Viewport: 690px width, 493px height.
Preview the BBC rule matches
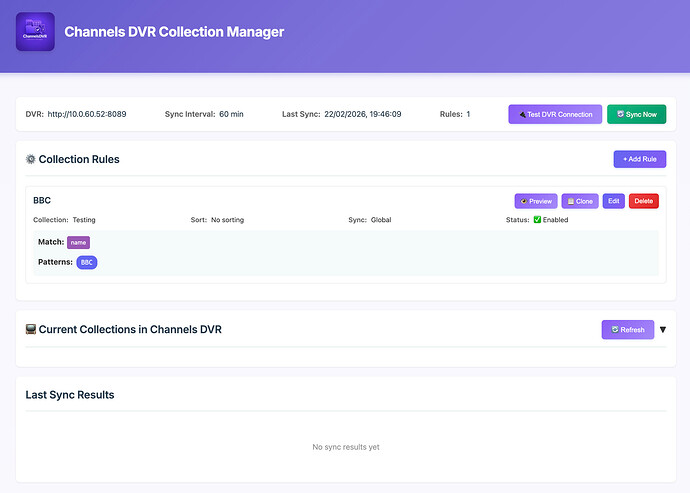pos(535,201)
